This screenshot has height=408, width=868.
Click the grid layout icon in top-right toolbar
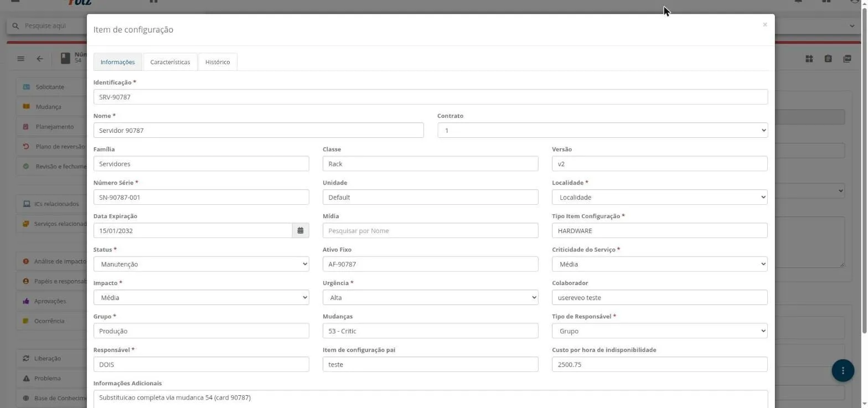point(809,59)
